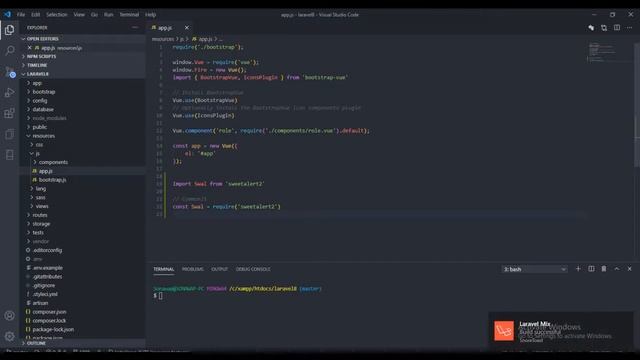This screenshot has width=640, height=360.
Task: Open the Accounts icon in activity bar
Action: pyautogui.click(x=9, y=316)
